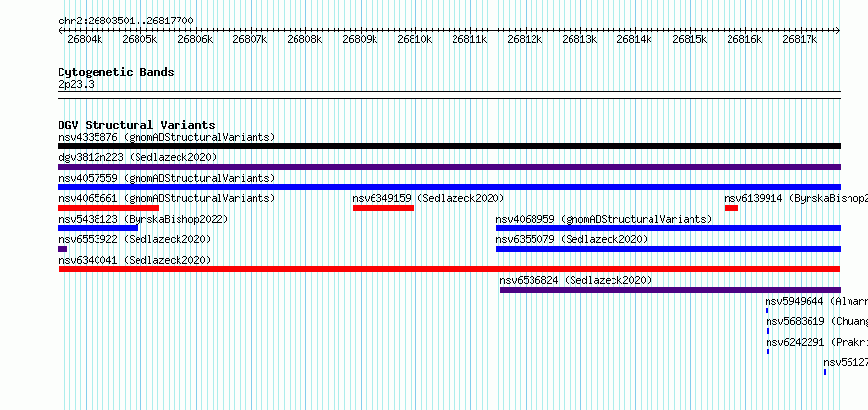Image resolution: width=868 pixels, height=410 pixels.
Task: Click the 26813k ruler tick label
Action: pyautogui.click(x=579, y=39)
